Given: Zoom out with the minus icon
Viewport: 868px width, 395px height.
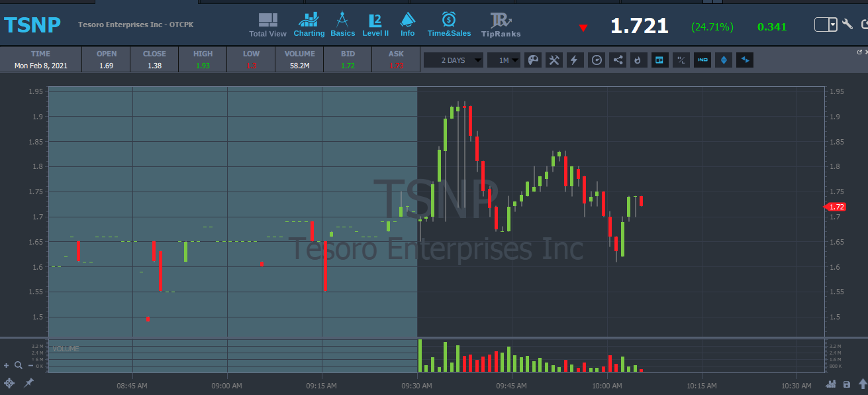Looking at the screenshot, I should (x=31, y=365).
